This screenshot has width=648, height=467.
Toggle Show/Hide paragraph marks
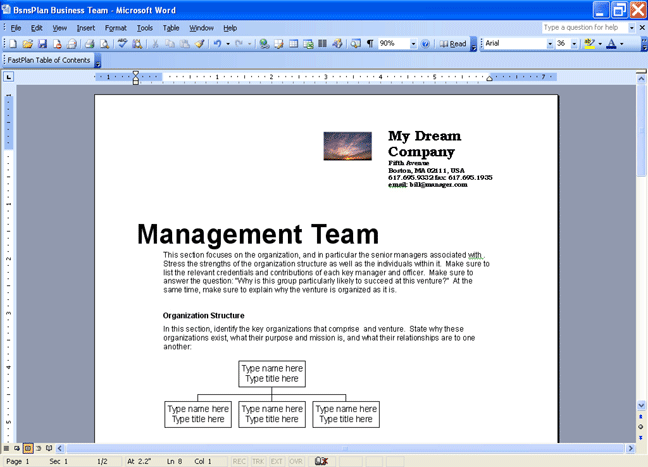[370, 44]
